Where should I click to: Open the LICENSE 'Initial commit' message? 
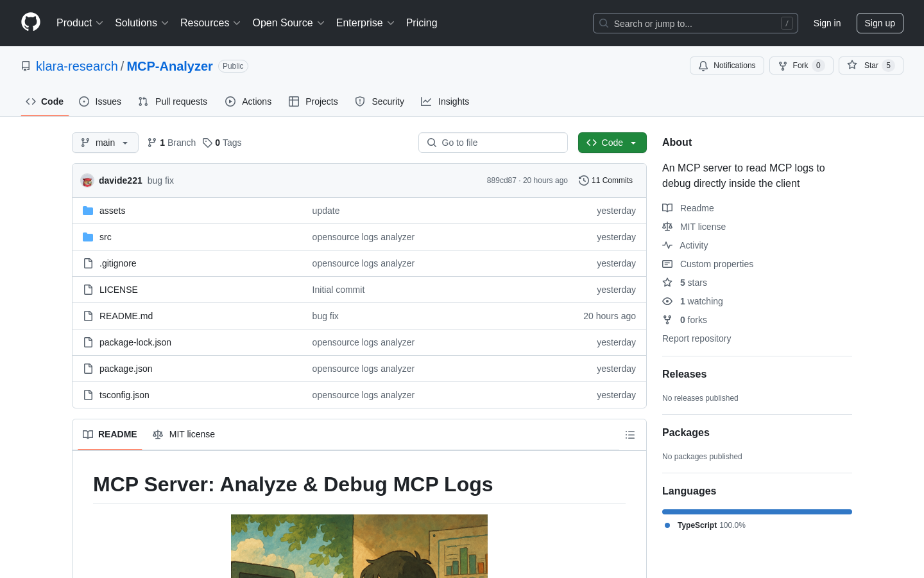338,290
